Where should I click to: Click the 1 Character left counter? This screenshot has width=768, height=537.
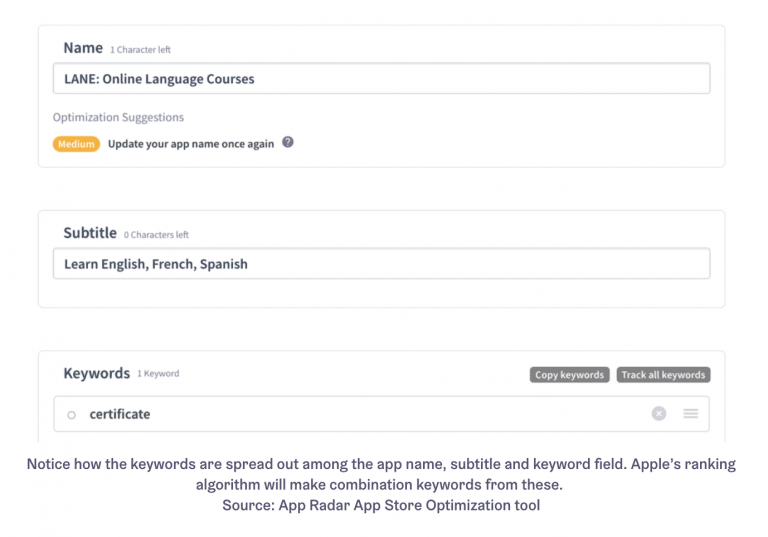[x=140, y=50]
